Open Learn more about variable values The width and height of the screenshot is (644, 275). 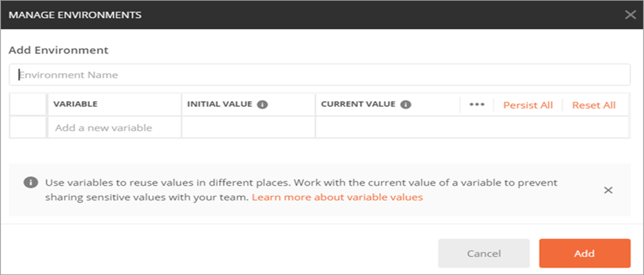(337, 197)
